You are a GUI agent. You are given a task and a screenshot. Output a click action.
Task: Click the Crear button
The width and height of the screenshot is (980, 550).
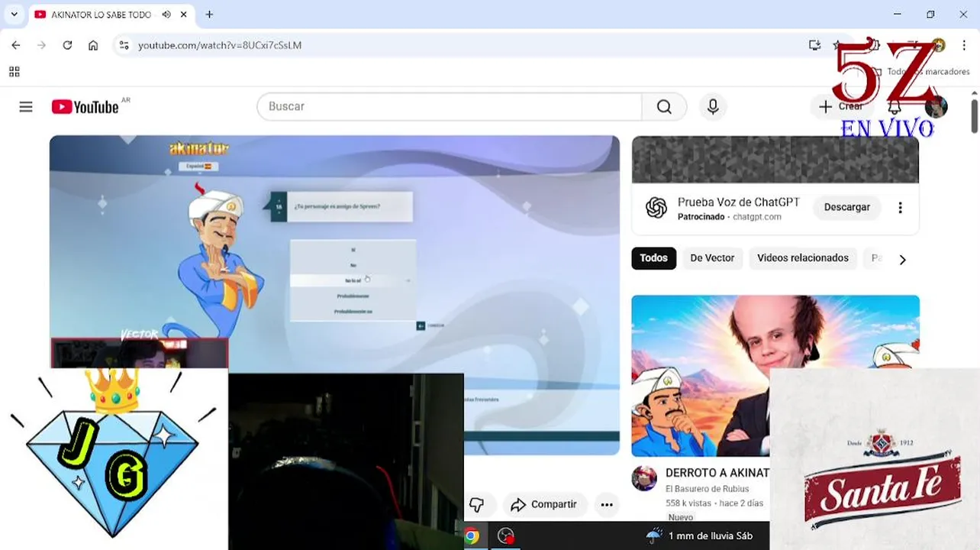840,107
